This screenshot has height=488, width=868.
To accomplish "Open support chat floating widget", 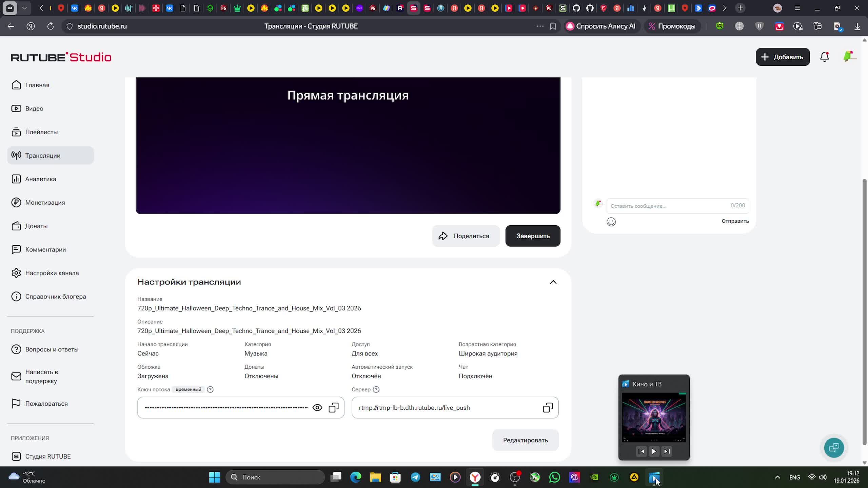I will tap(834, 448).
